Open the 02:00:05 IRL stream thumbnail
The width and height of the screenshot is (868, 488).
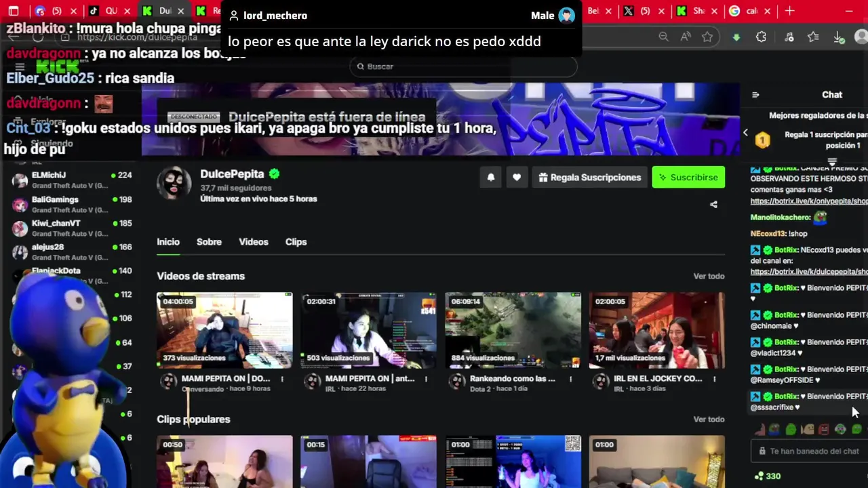point(656,330)
